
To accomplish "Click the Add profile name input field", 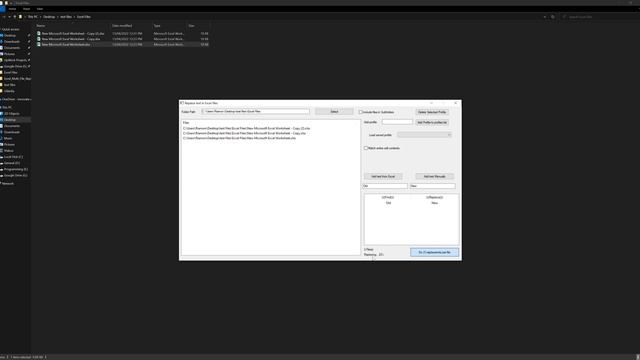I will tap(397, 122).
